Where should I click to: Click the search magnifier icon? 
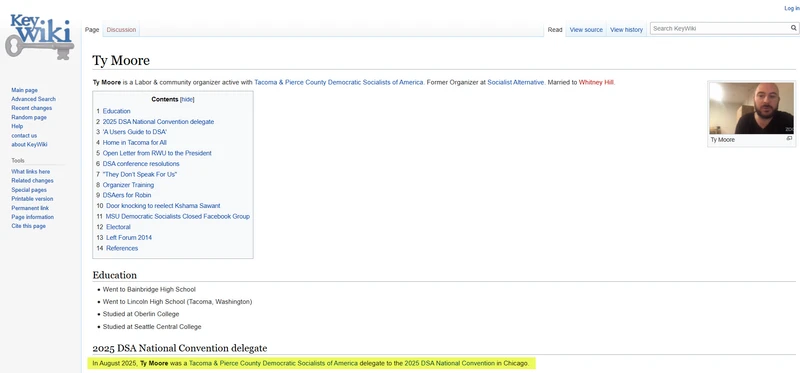coord(794,29)
